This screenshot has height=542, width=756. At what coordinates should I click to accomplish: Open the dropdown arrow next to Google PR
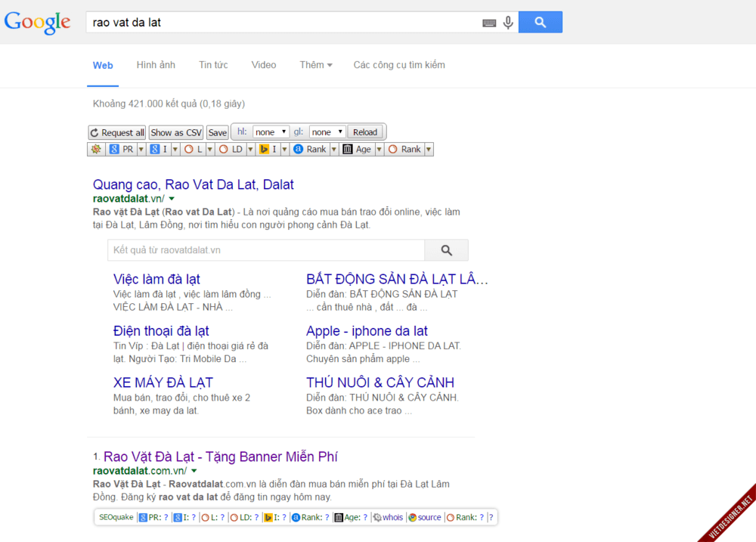(141, 150)
